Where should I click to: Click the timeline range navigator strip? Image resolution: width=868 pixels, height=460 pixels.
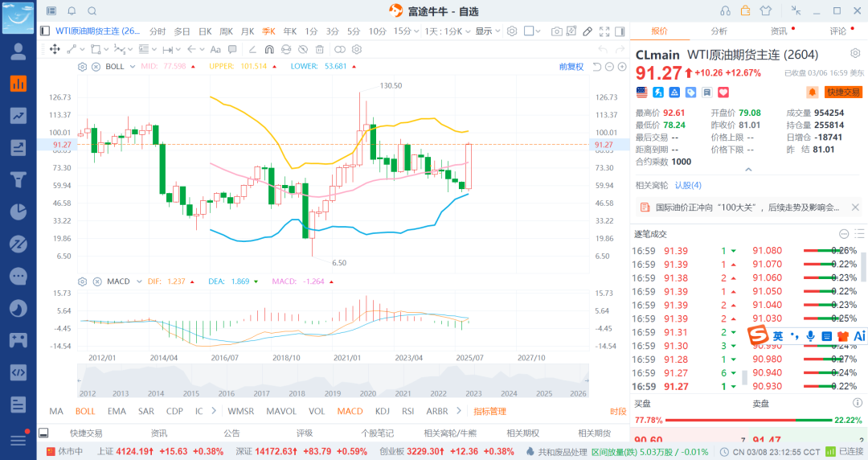(x=333, y=380)
